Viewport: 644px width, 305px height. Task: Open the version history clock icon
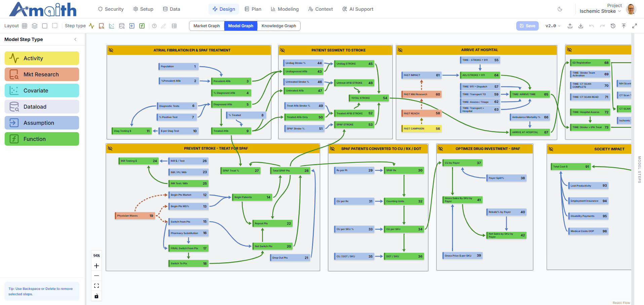pos(613,26)
